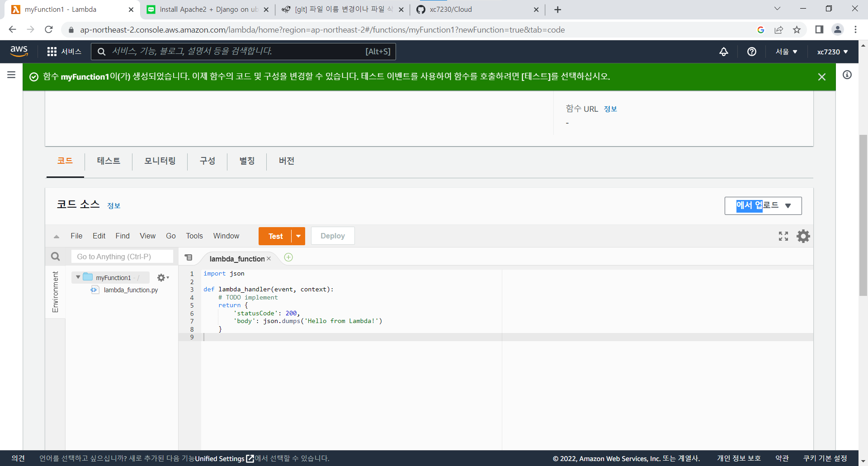Add a new editor tab with plus icon
The width and height of the screenshot is (868, 466).
coord(288,257)
